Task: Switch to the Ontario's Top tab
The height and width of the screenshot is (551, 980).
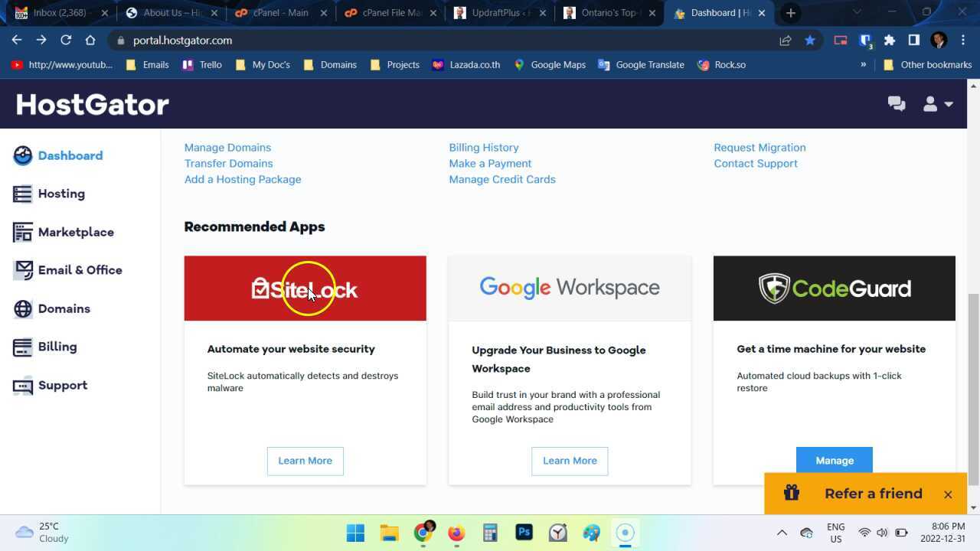Action: pyautogui.click(x=609, y=13)
